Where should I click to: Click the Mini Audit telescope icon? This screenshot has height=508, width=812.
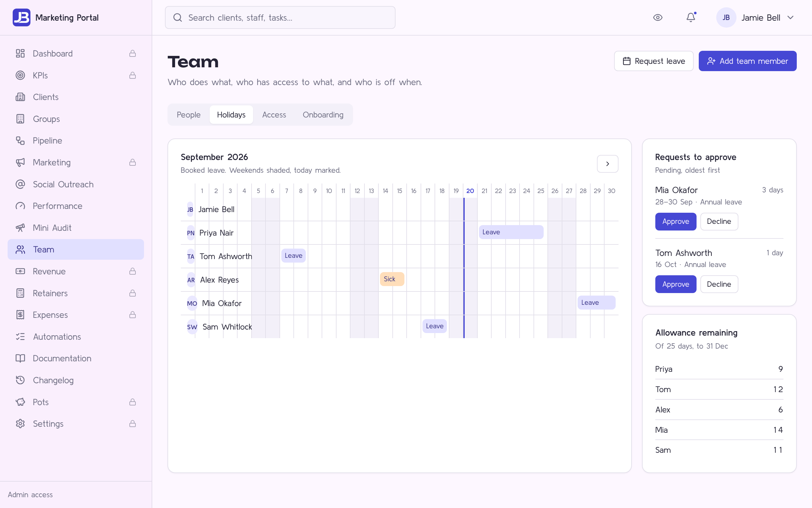point(20,228)
